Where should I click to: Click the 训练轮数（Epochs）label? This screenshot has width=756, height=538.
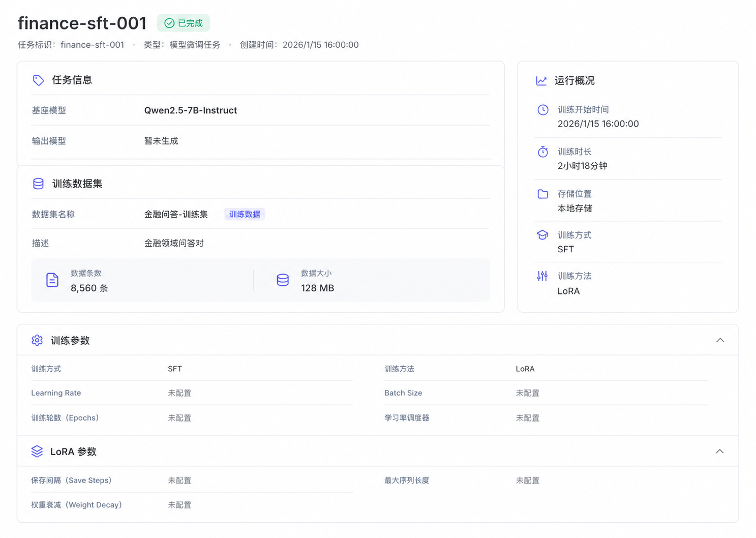click(65, 418)
